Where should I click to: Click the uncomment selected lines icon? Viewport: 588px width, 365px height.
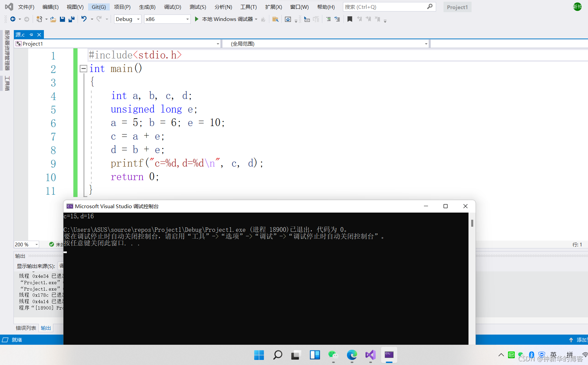(x=337, y=19)
